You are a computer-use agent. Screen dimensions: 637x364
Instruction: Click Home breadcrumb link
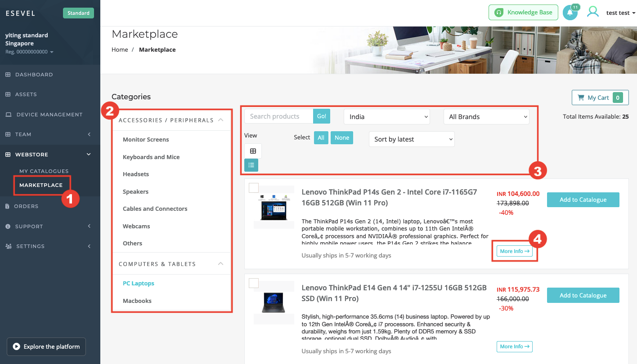(x=120, y=49)
